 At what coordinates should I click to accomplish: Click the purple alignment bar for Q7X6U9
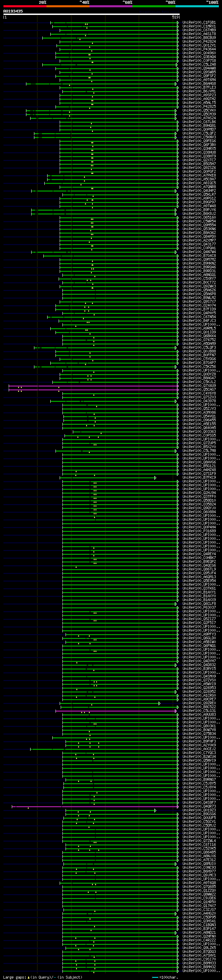[93, 386]
